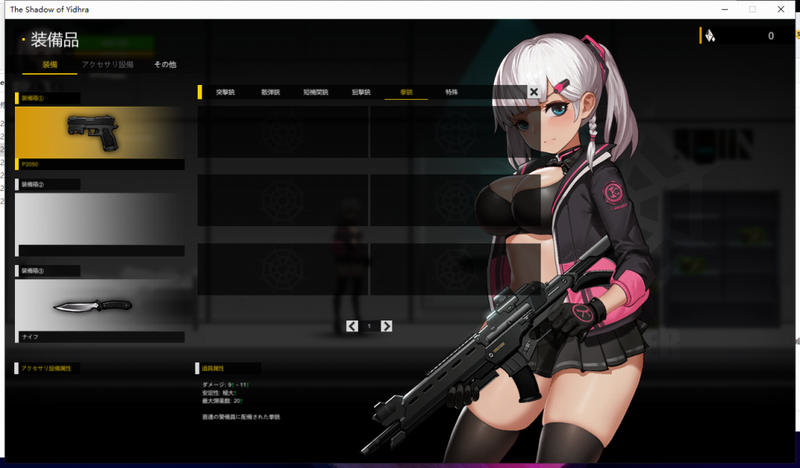Close the weapon selection panel with X
Image resolution: width=800 pixels, height=468 pixels.
point(534,92)
